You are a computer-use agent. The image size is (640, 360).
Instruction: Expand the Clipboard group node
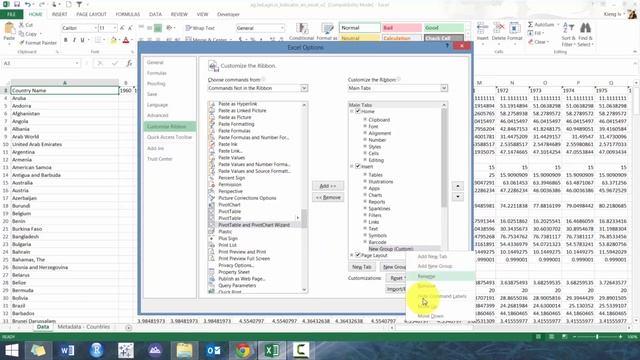coord(365,120)
